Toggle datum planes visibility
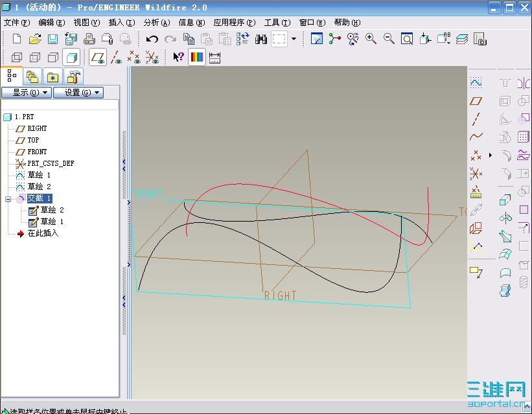The image size is (532, 414). (98, 57)
